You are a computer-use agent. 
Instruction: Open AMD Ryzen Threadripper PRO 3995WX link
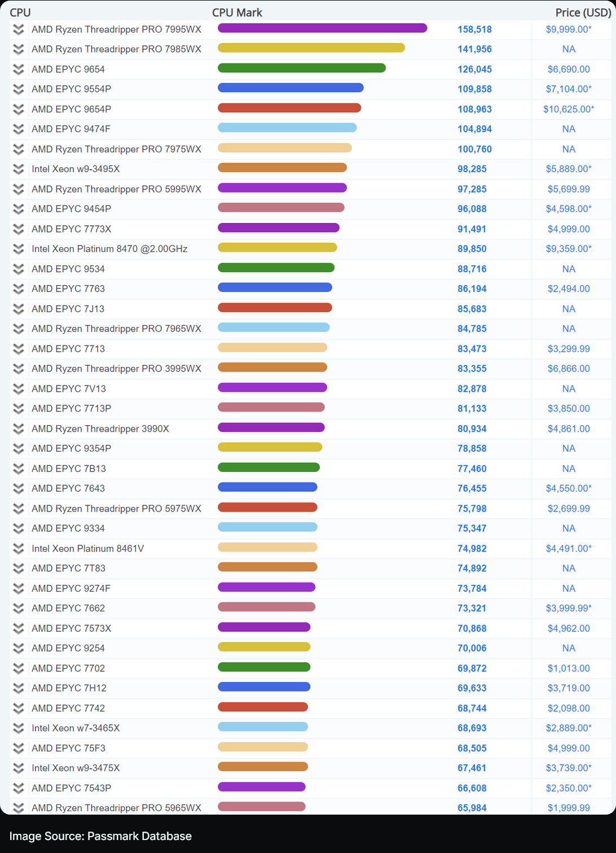(x=116, y=369)
